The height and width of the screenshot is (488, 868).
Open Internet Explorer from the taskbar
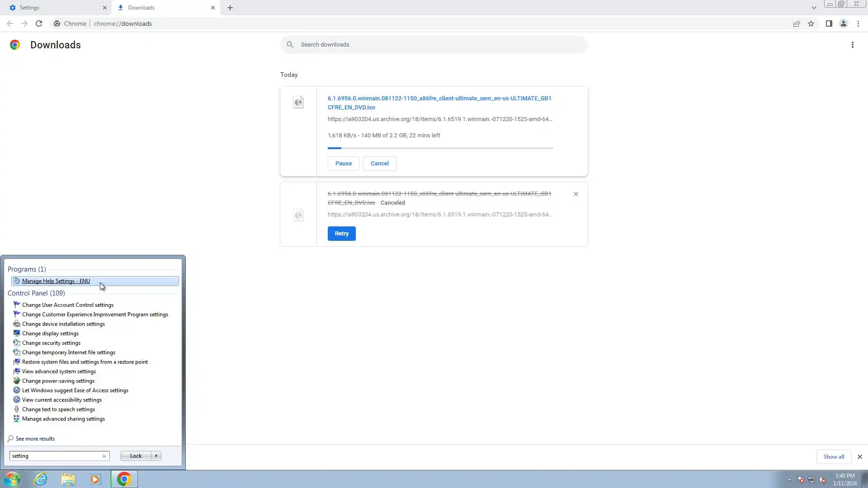[41, 479]
